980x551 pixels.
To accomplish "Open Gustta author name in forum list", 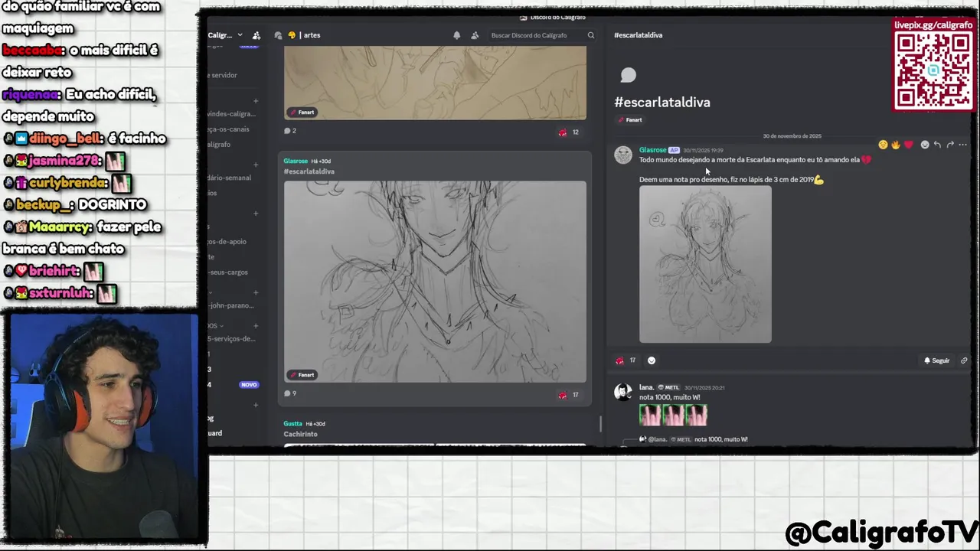I will (292, 424).
